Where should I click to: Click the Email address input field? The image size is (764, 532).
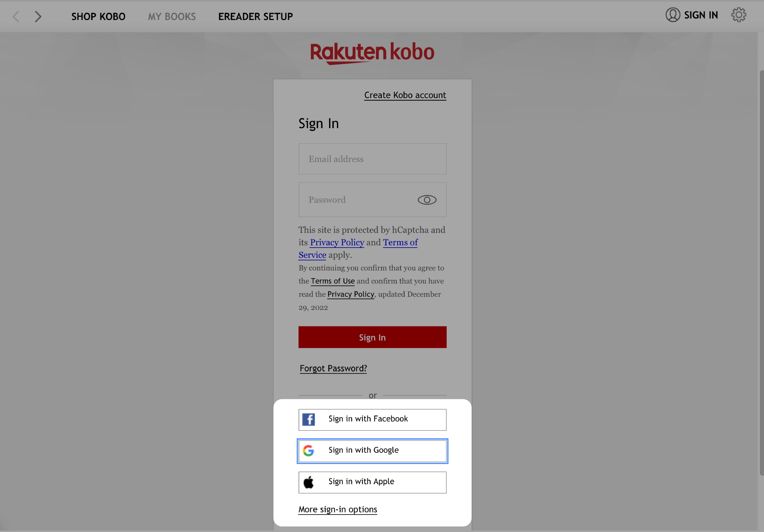(x=372, y=158)
